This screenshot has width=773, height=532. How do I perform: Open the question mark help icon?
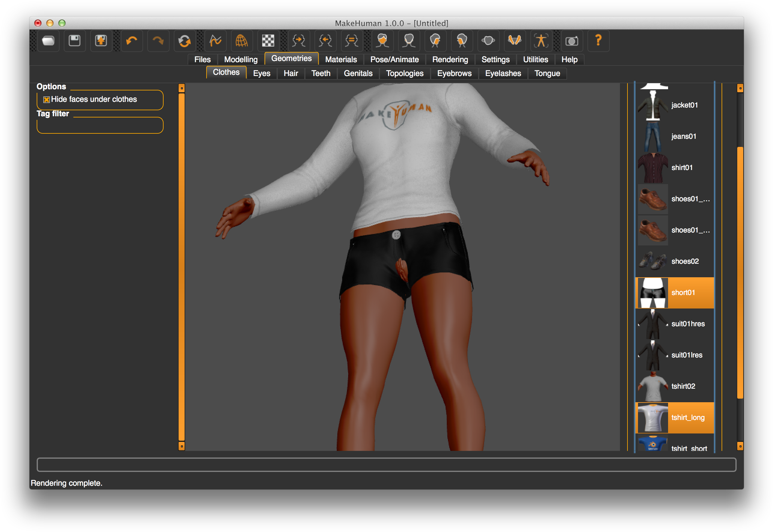(598, 41)
